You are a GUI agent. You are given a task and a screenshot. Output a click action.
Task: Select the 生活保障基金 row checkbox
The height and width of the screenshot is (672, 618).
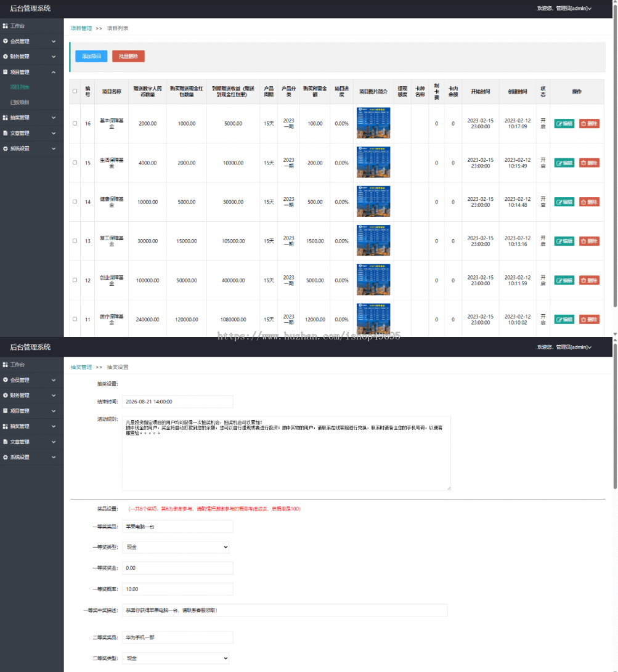pyautogui.click(x=75, y=163)
